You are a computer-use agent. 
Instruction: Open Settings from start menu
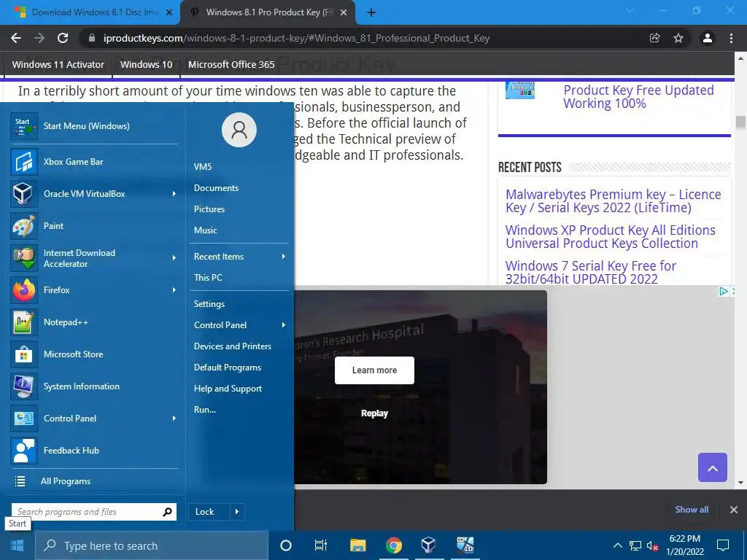(209, 304)
